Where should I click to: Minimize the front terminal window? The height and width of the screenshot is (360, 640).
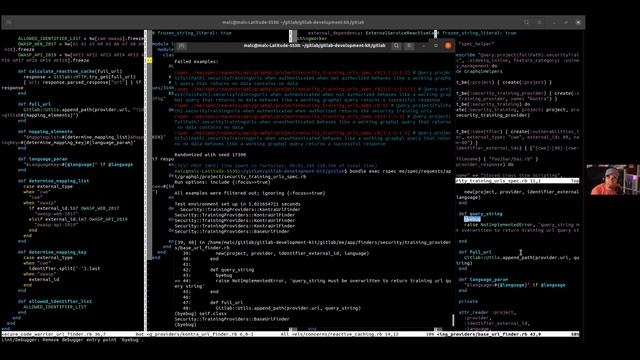click(x=424, y=46)
